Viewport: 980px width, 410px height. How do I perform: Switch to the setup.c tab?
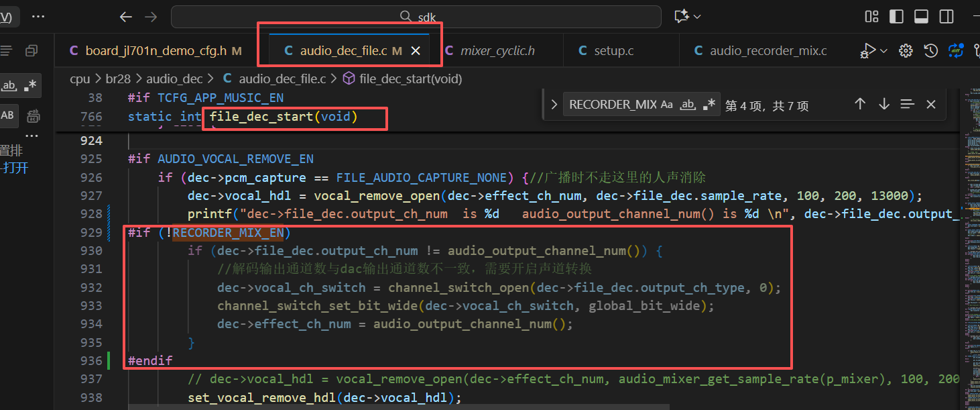614,51
